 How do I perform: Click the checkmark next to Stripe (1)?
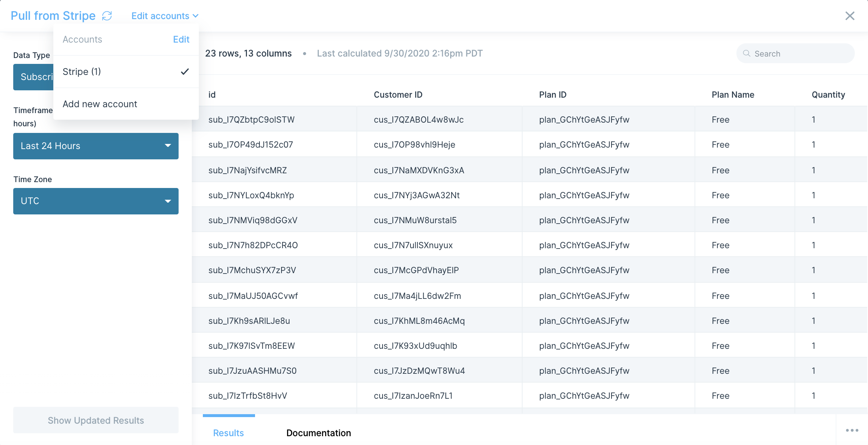point(185,72)
